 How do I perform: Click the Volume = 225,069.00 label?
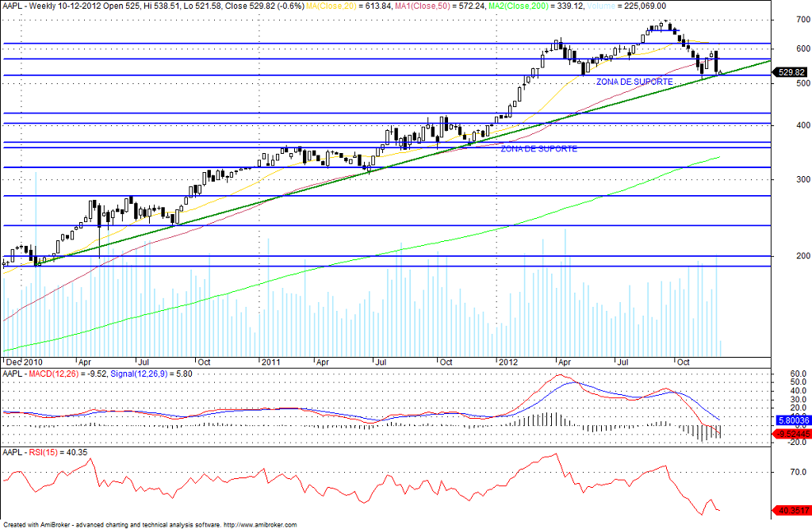(x=626, y=6)
